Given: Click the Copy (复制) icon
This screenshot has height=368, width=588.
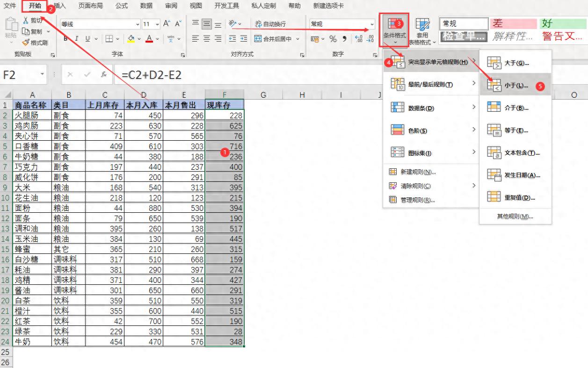Looking at the screenshot, I should [26, 31].
